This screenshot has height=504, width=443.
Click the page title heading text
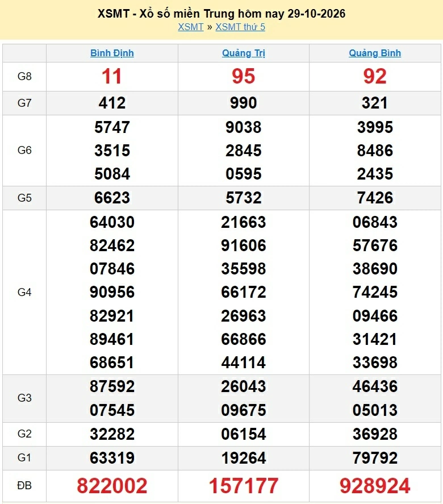221,14
